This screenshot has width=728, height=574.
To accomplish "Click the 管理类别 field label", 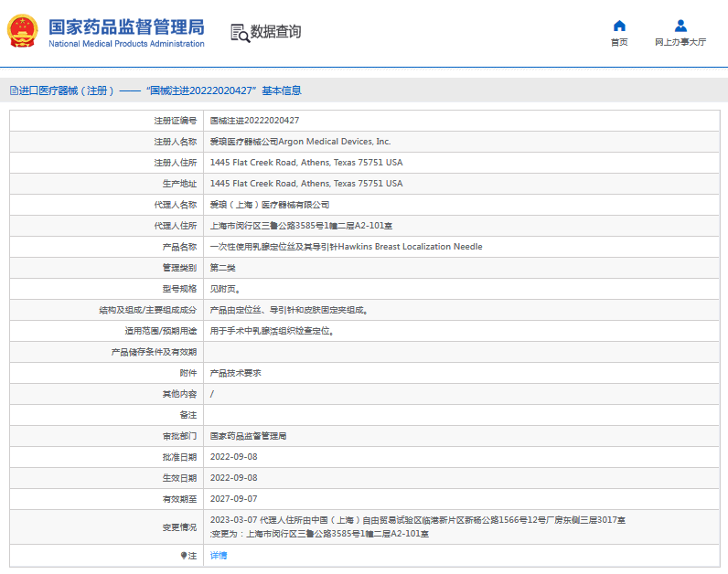I will pyautogui.click(x=179, y=268).
